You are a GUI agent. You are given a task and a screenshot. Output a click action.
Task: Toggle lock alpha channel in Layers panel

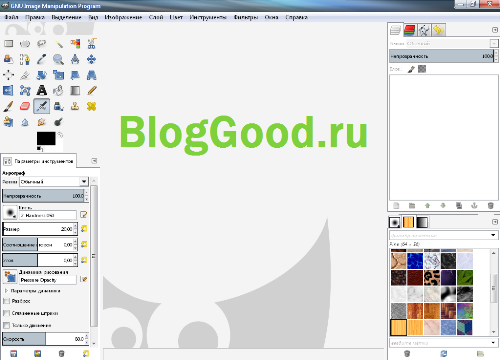tap(422, 69)
